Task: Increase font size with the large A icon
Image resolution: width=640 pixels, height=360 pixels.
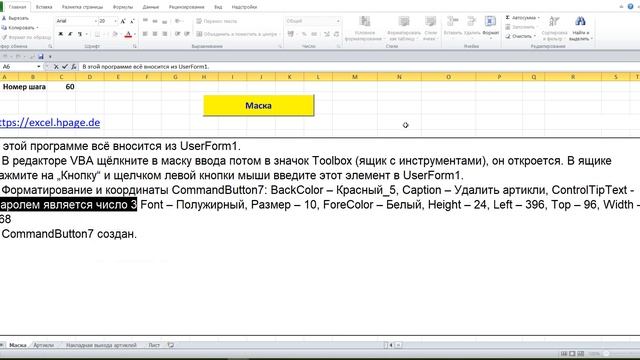Action: [123, 21]
